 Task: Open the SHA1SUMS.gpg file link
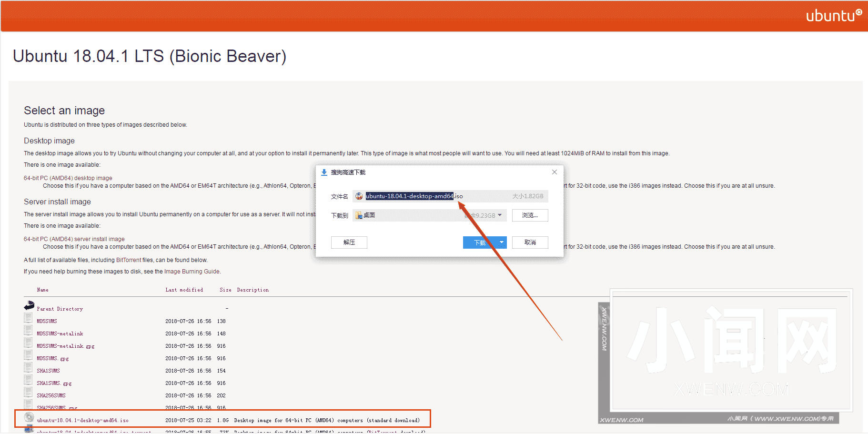tap(54, 384)
